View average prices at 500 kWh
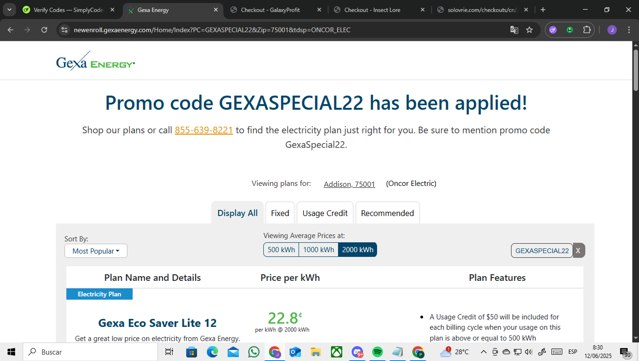Screen dimensions: 639x361 tap(281, 249)
